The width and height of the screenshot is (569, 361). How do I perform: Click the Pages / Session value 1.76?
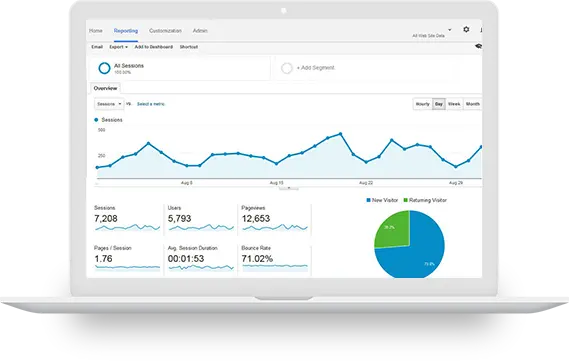point(103,259)
